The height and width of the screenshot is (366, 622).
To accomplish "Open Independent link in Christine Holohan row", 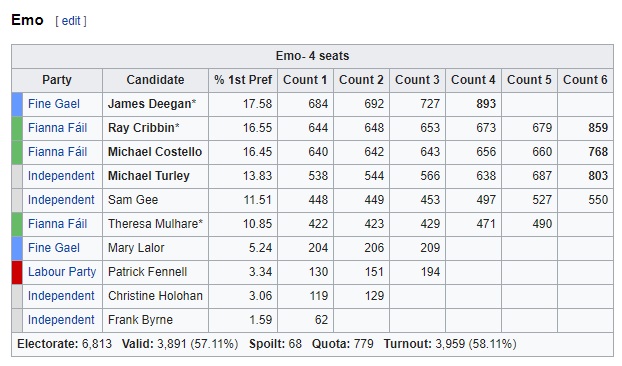I will pos(61,296).
